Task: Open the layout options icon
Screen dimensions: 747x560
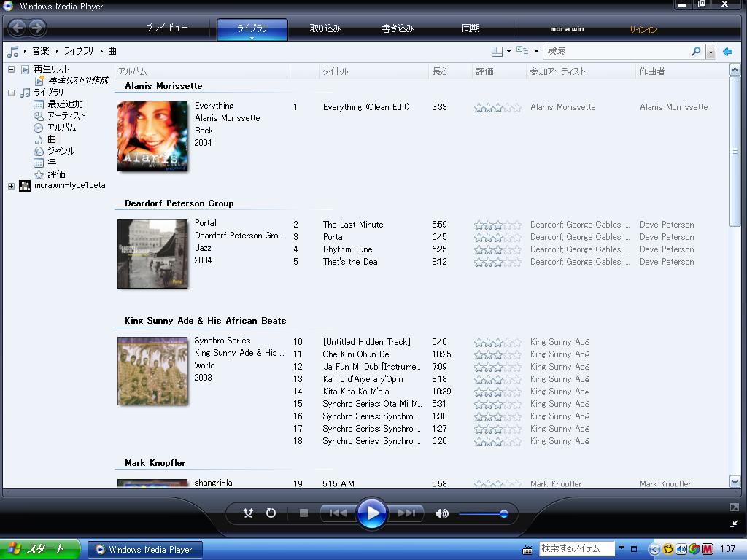Action: coord(497,52)
